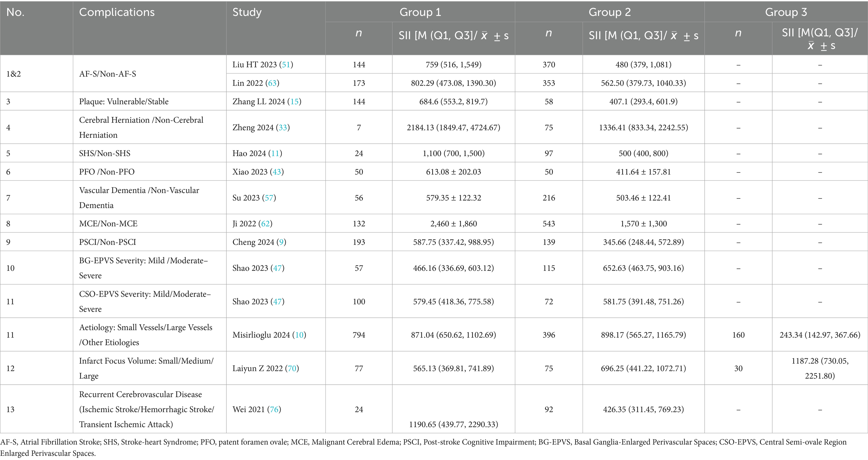Click citation 33 beside Zheng 2024
The image size is (868, 460).
pos(283,128)
